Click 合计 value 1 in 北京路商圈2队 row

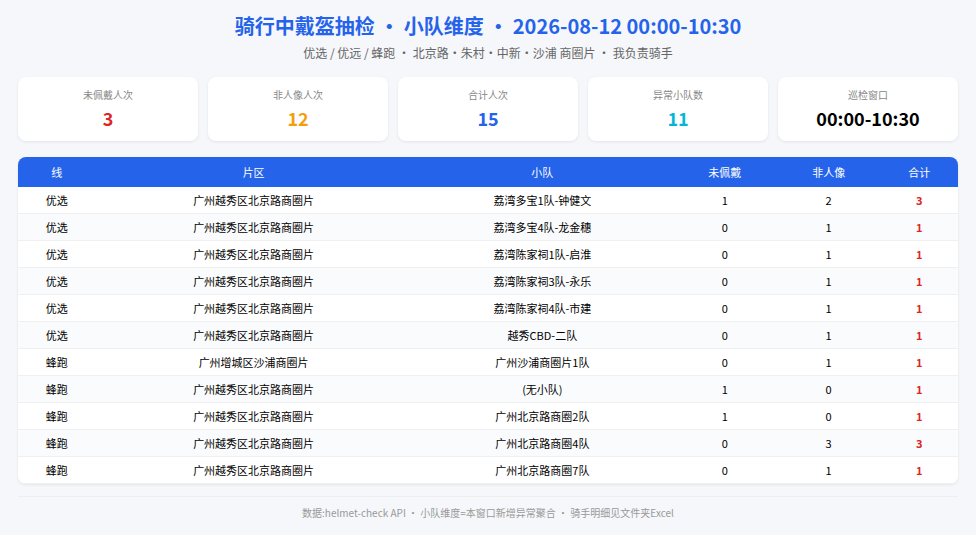point(919,417)
